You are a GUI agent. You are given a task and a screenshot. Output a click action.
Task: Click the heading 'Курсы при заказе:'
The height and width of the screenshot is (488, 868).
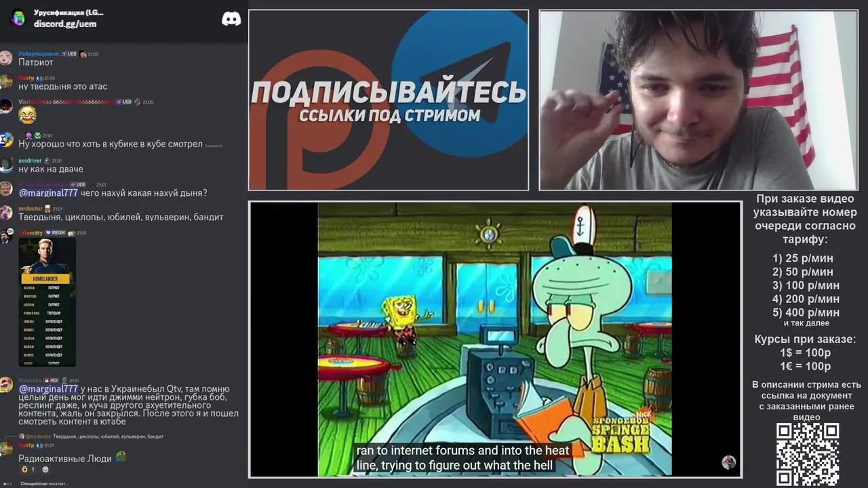point(806,340)
